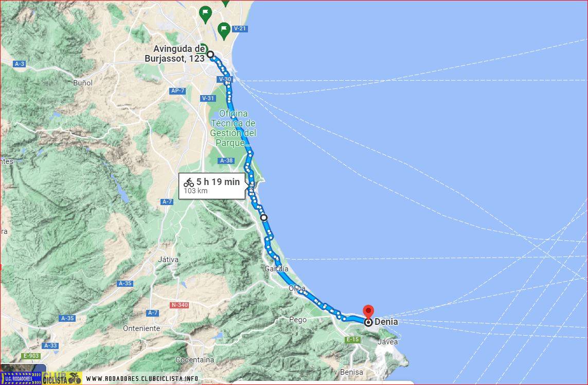Click the U.C. Rodadores club logo
588x385 pixels.
click(21, 378)
